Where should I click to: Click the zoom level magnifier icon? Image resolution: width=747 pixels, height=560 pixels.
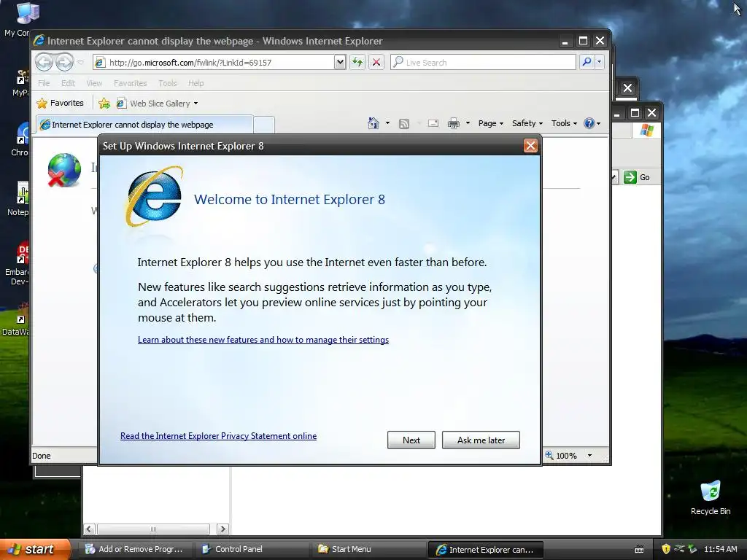point(549,455)
